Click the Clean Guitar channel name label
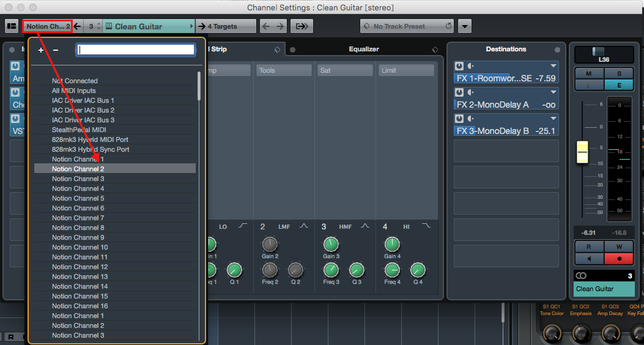 [604, 289]
